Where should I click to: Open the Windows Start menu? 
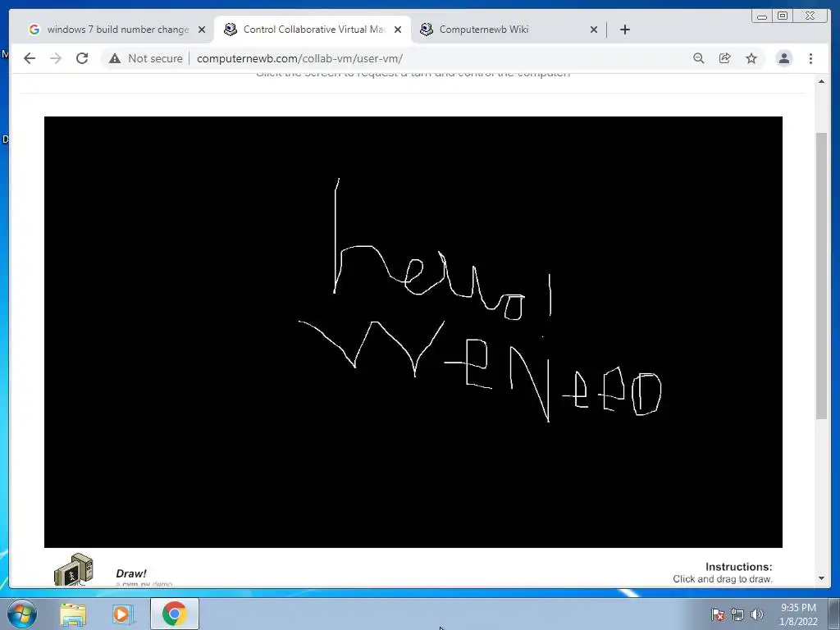point(22,614)
